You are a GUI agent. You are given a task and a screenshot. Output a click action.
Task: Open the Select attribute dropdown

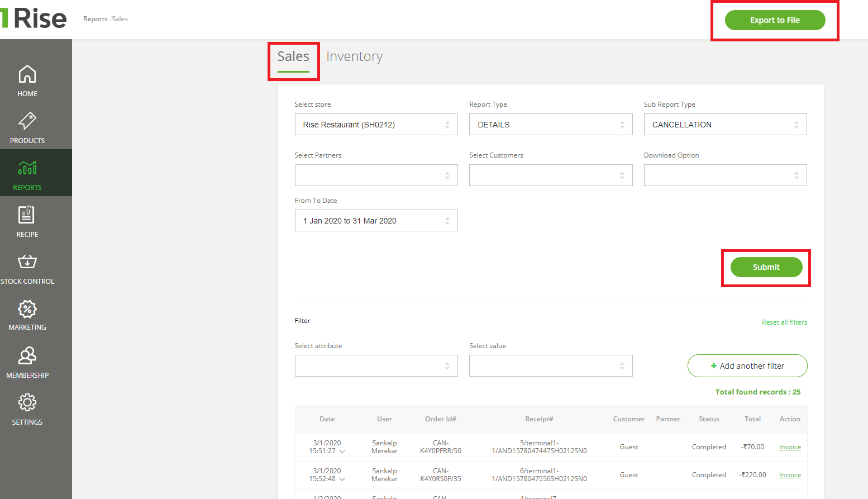coord(376,366)
